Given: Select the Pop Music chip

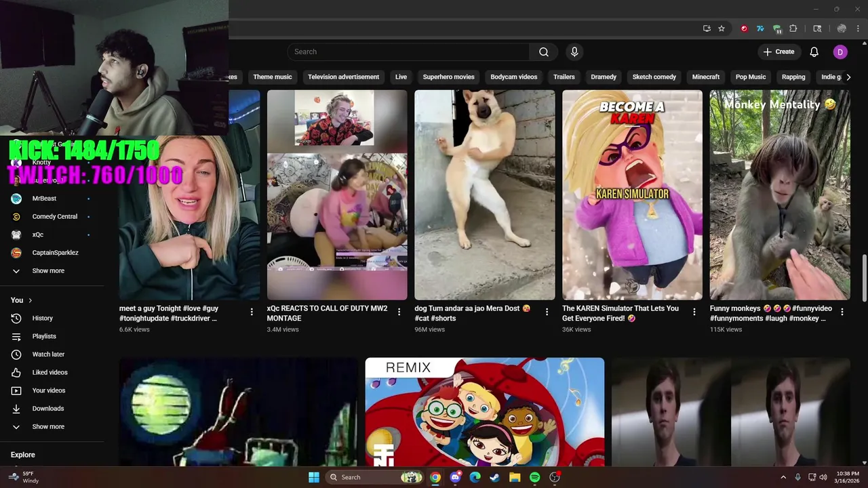Looking at the screenshot, I should (x=751, y=77).
